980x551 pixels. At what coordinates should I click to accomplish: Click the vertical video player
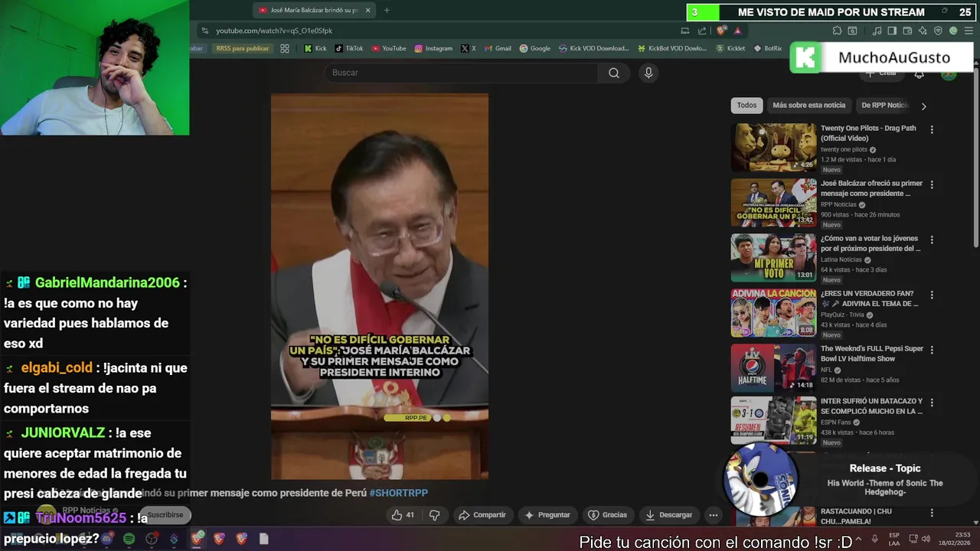tap(379, 286)
